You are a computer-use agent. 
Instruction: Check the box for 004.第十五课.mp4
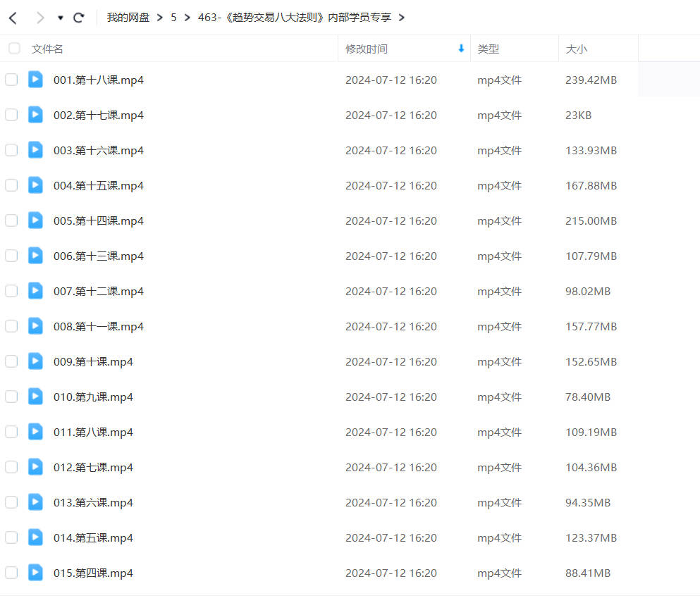(x=11, y=186)
